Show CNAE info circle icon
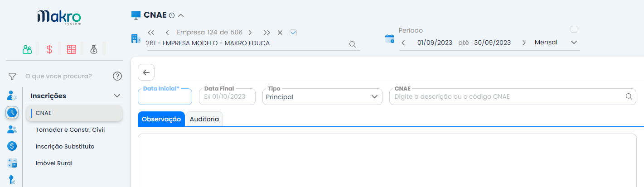This screenshot has height=187, width=644. (x=172, y=15)
